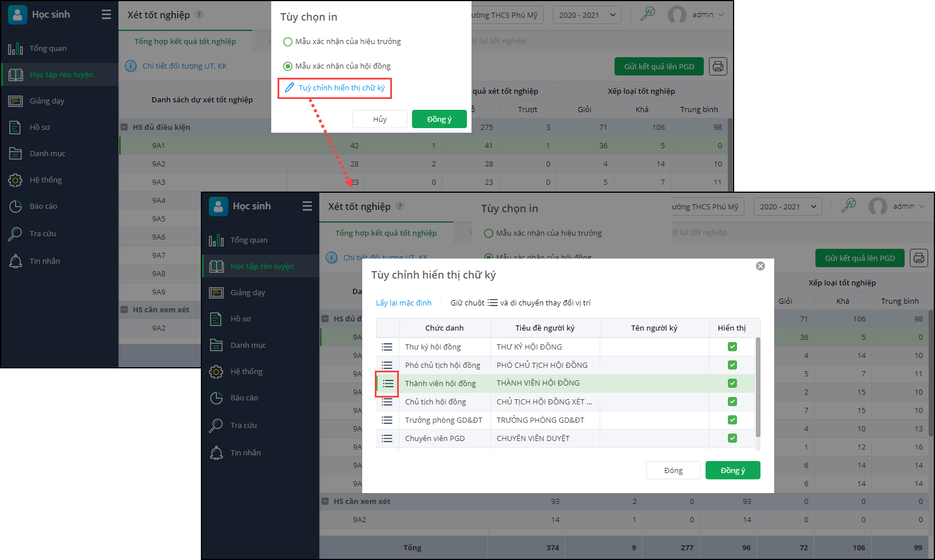Grab the reorder handle for Thư ký hội đồng
Screen dimensions: 935x560
click(x=387, y=347)
